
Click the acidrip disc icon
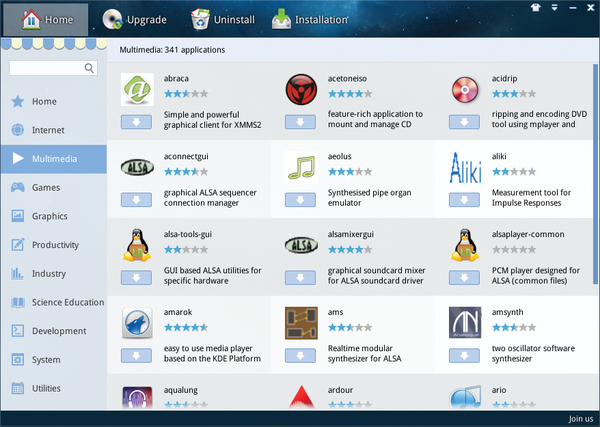[465, 90]
